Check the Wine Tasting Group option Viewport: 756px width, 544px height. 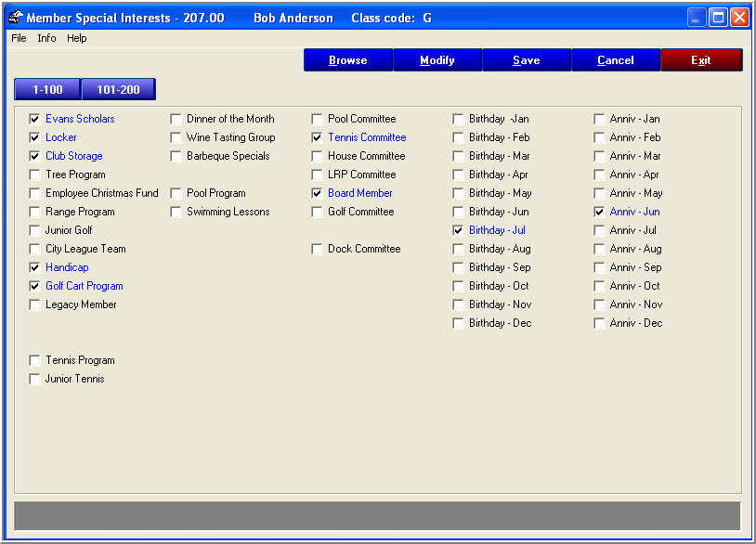[176, 137]
